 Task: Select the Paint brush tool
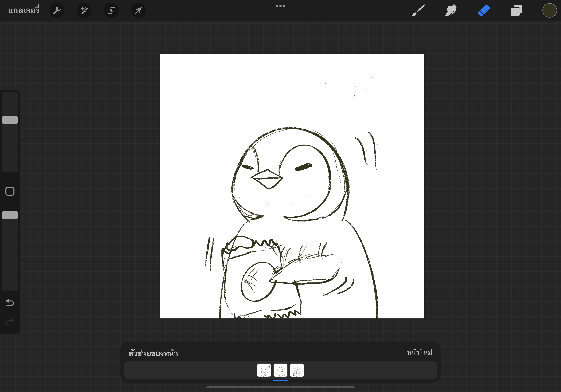pos(418,11)
